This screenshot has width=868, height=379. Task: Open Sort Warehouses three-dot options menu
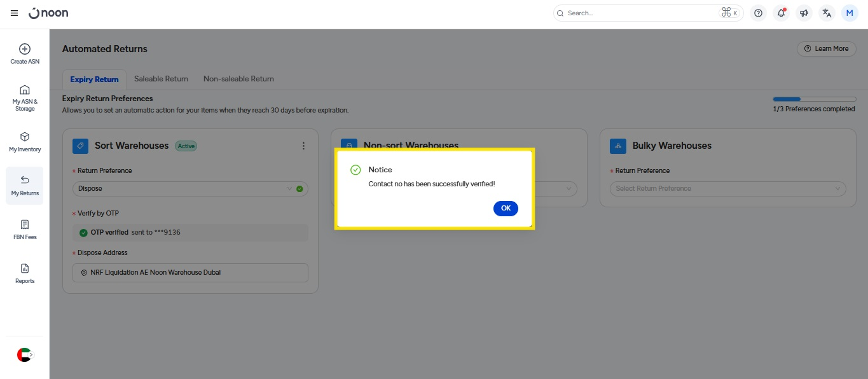303,146
